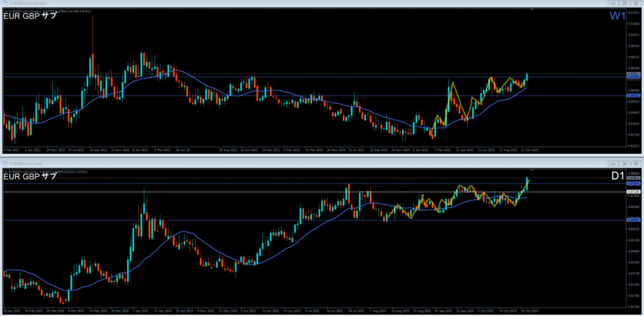The width and height of the screenshot is (644, 316).
Task: Select the EURGBP Daily window title bar
Action: (252, 162)
